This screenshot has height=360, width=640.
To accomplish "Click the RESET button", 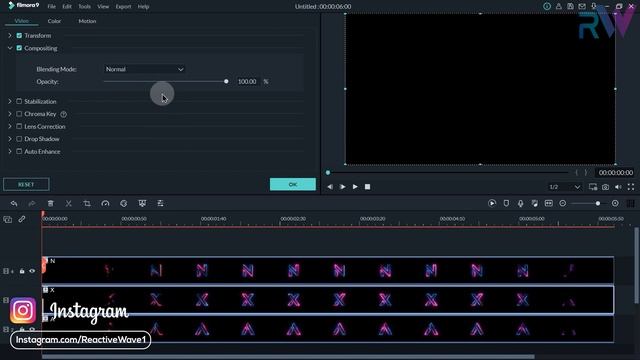I will point(26,184).
